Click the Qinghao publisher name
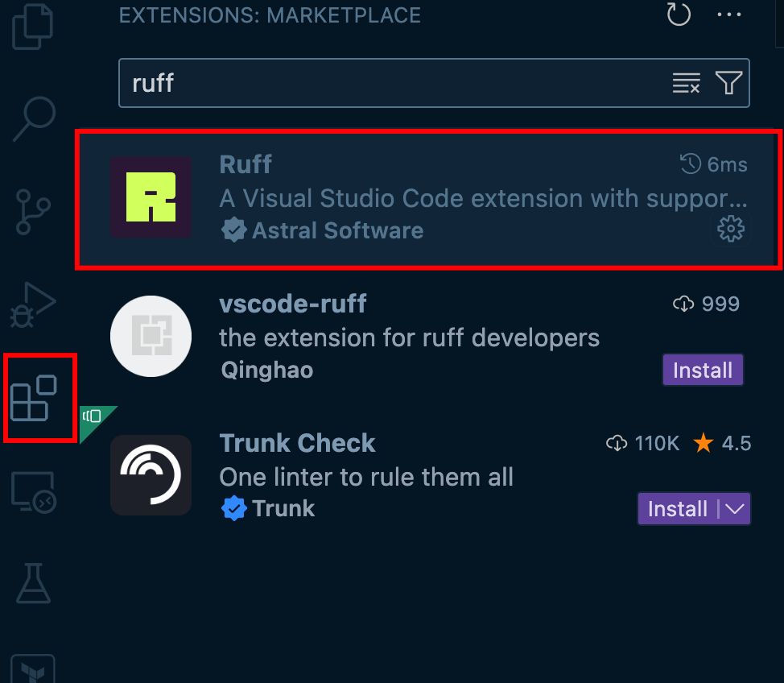 click(x=267, y=370)
